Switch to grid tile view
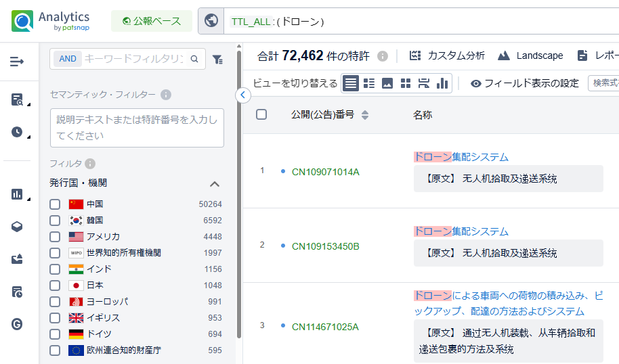This screenshot has height=364, width=619. pos(406,83)
